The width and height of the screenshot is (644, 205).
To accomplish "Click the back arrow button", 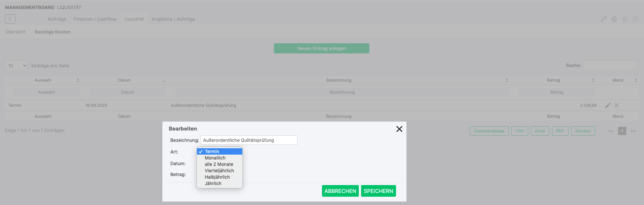I will click(x=10, y=19).
